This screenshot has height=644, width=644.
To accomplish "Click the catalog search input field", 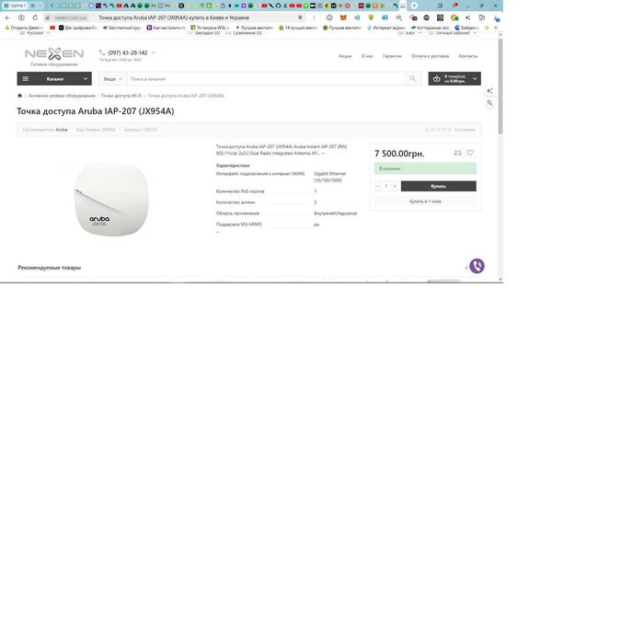I will (266, 78).
